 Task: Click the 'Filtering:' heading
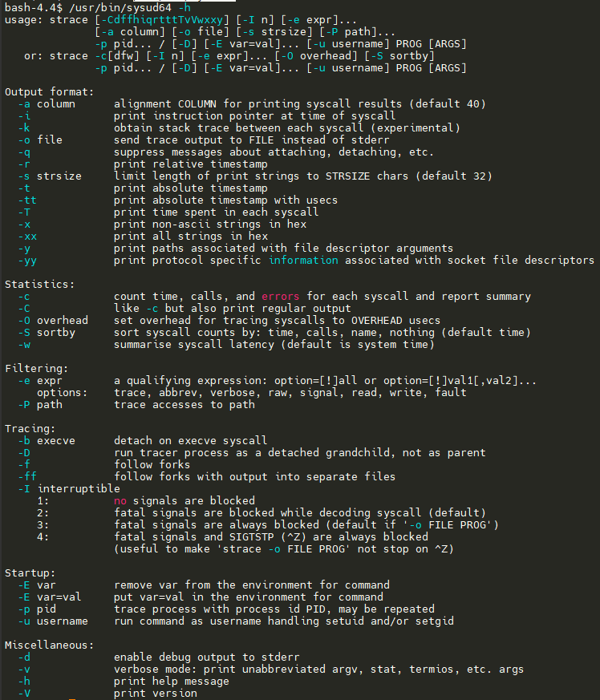[x=37, y=369]
